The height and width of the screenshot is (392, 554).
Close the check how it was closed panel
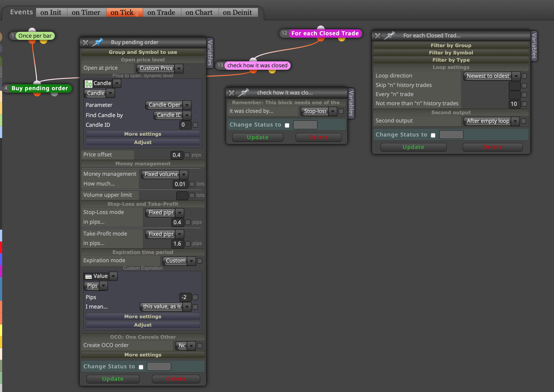click(x=232, y=93)
